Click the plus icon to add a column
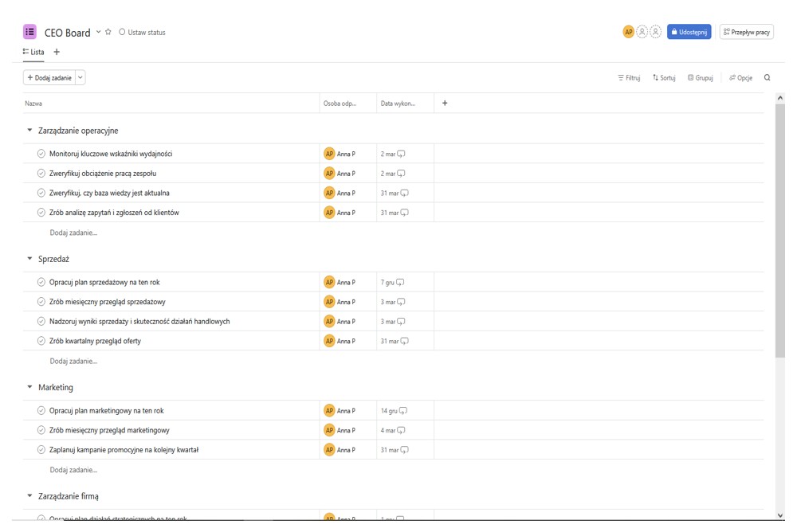The image size is (797, 532). tap(445, 104)
